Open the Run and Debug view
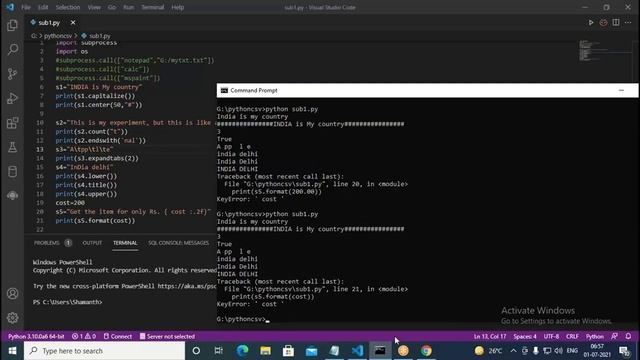This screenshot has height=360, width=640. click(12, 98)
